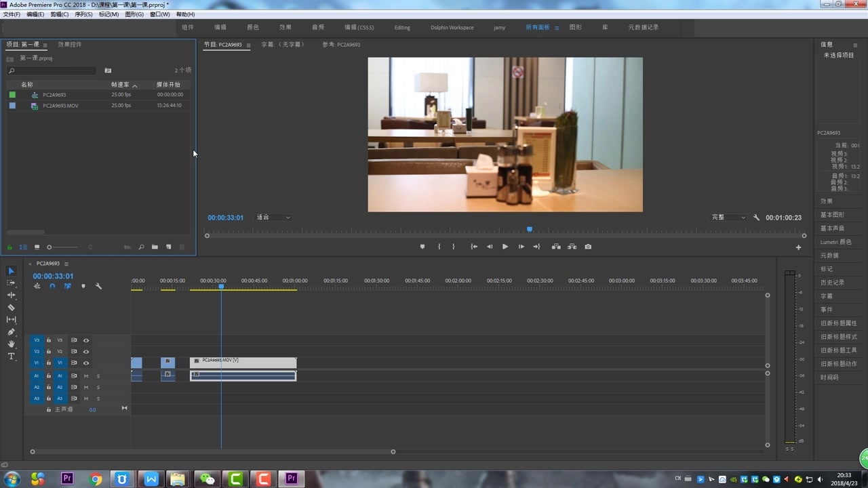
Task: Sort by 帧速率 column header
Action: click(x=120, y=85)
